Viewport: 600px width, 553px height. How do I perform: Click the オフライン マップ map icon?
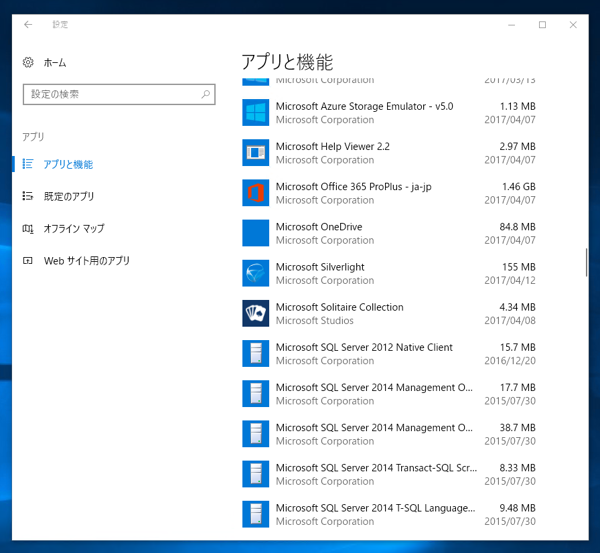[28, 228]
